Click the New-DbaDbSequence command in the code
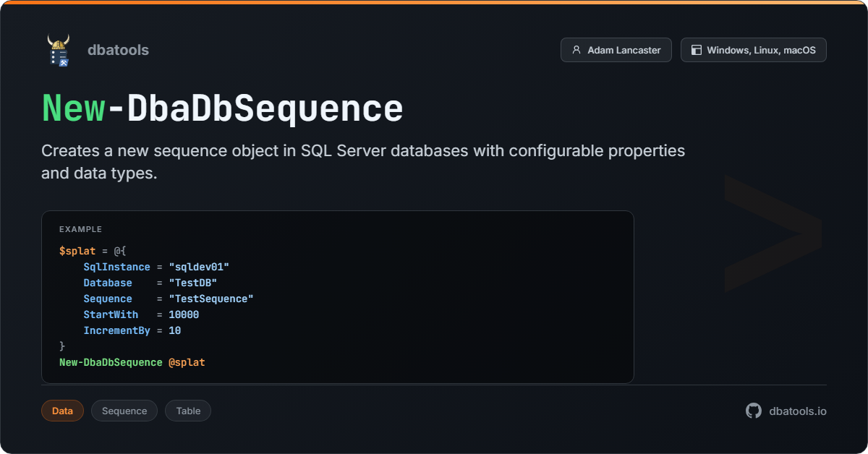This screenshot has width=868, height=454. (x=111, y=362)
